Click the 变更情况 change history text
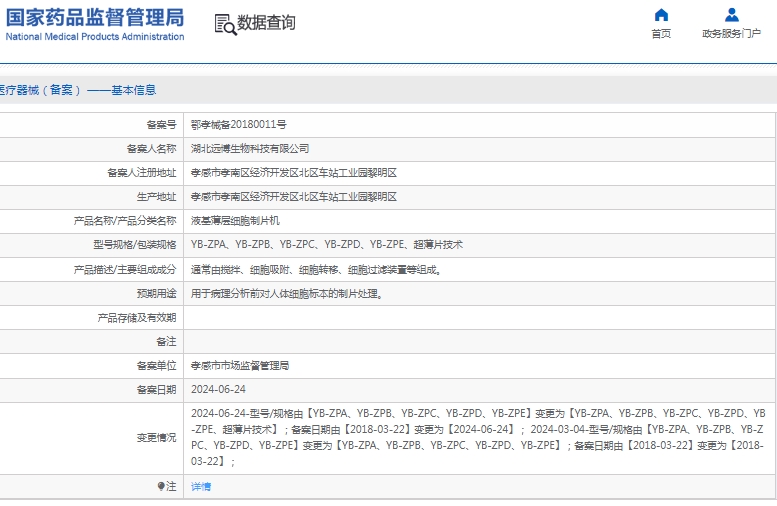The width and height of the screenshot is (777, 506). click(478, 437)
